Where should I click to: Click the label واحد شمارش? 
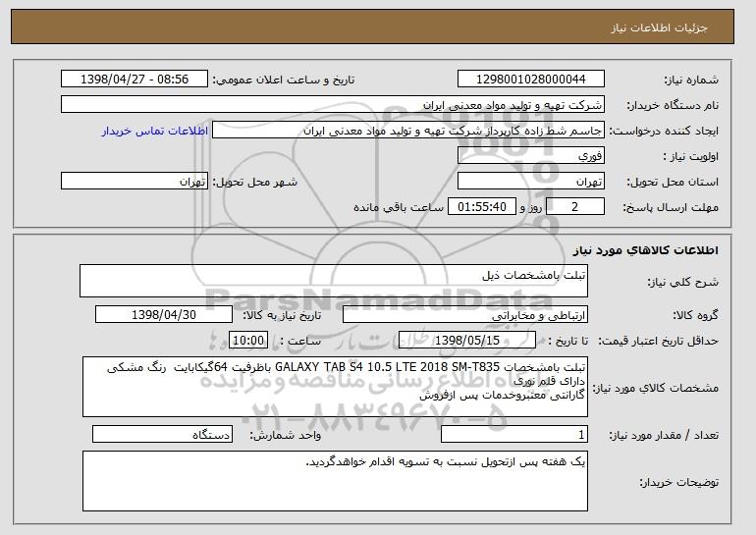(x=286, y=435)
